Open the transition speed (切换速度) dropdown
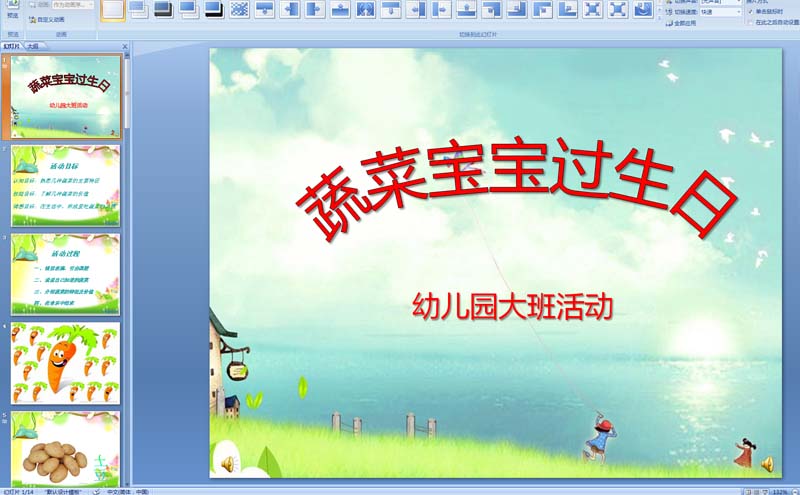The width and height of the screenshot is (800, 495). click(738, 12)
